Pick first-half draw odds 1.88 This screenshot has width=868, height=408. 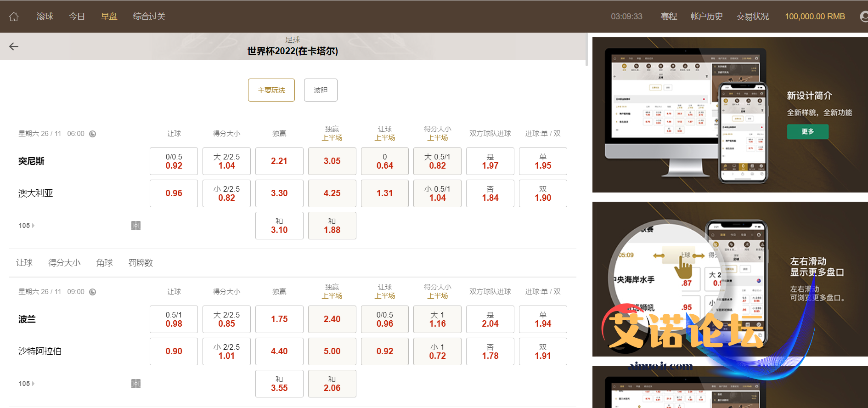coord(332,226)
